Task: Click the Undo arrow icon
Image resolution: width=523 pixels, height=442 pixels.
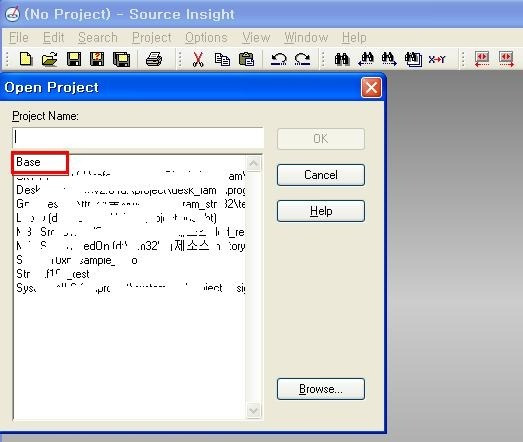Action: pos(279,59)
